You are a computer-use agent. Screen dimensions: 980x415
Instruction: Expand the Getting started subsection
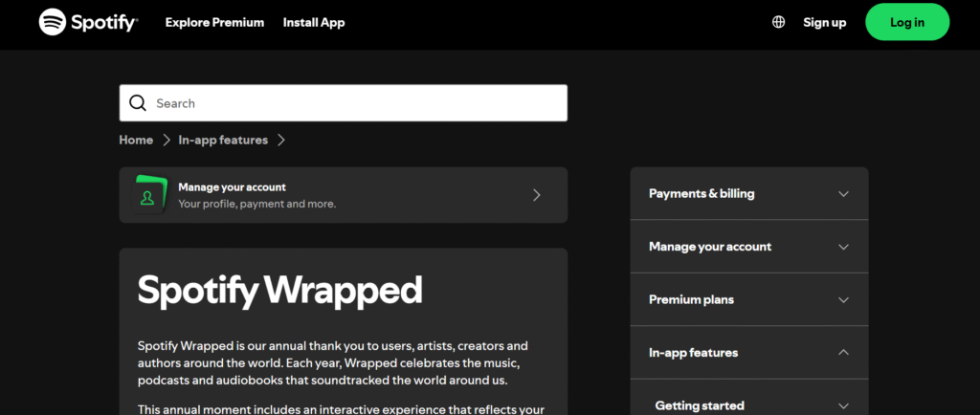[x=749, y=404]
